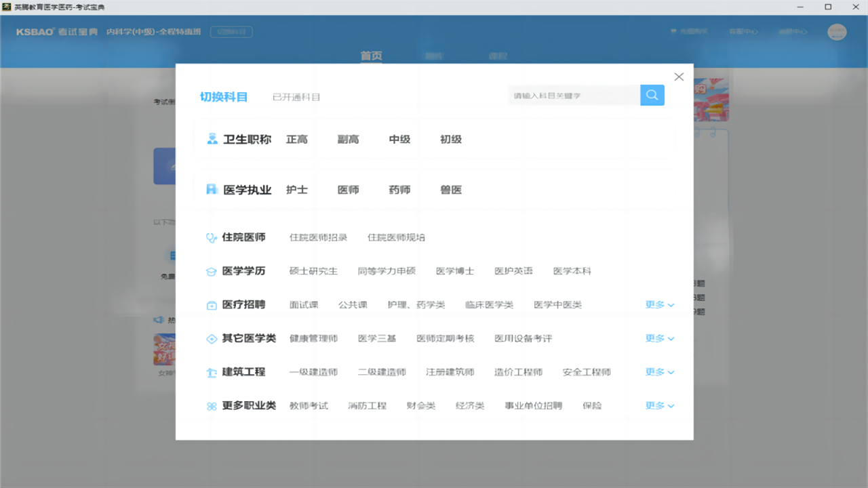
Task: Select 护士 under 医学执业
Action: point(297,190)
